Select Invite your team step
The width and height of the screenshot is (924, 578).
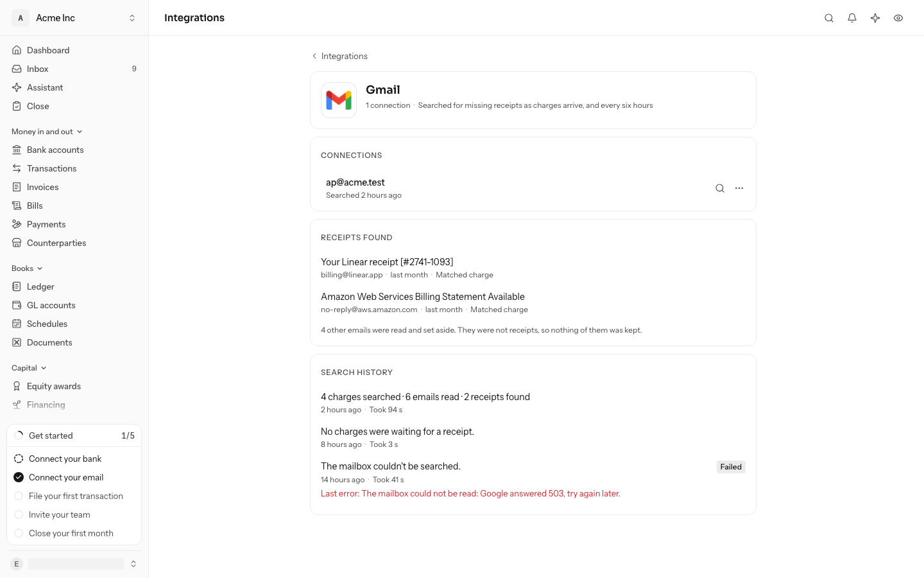point(74,514)
